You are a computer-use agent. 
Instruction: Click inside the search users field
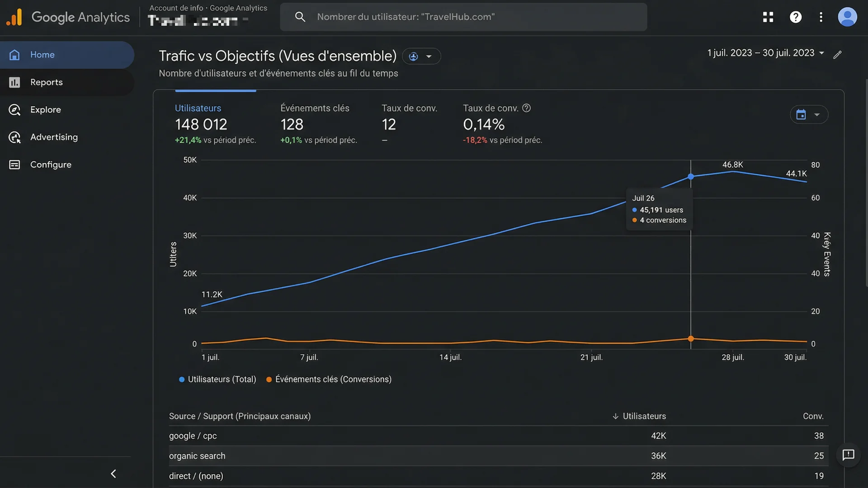click(x=463, y=17)
